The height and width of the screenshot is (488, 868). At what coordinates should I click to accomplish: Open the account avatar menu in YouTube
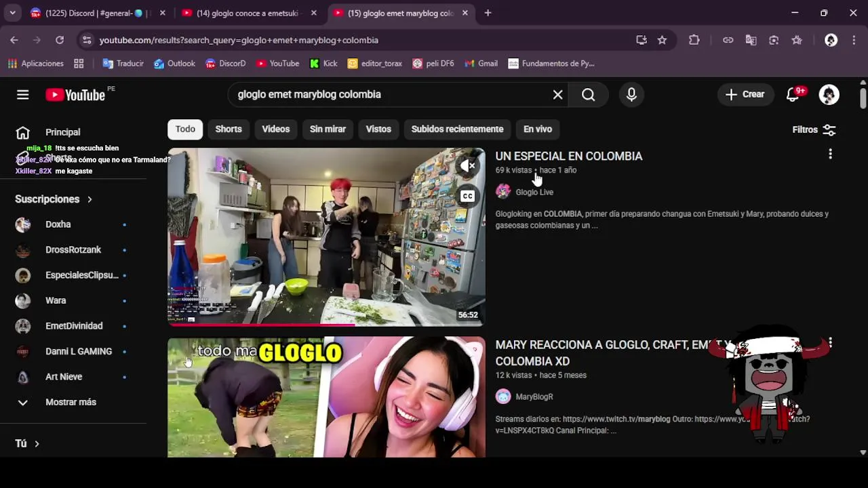(829, 94)
